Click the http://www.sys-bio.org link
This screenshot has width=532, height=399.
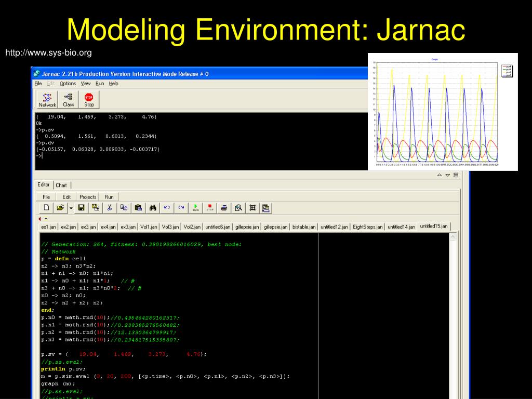coord(48,52)
